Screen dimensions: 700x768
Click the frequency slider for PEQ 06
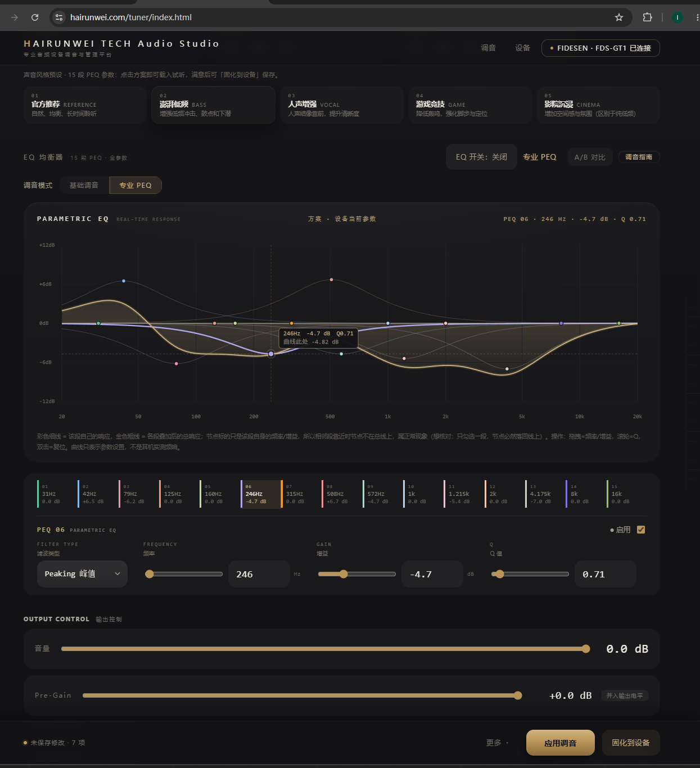(184, 574)
